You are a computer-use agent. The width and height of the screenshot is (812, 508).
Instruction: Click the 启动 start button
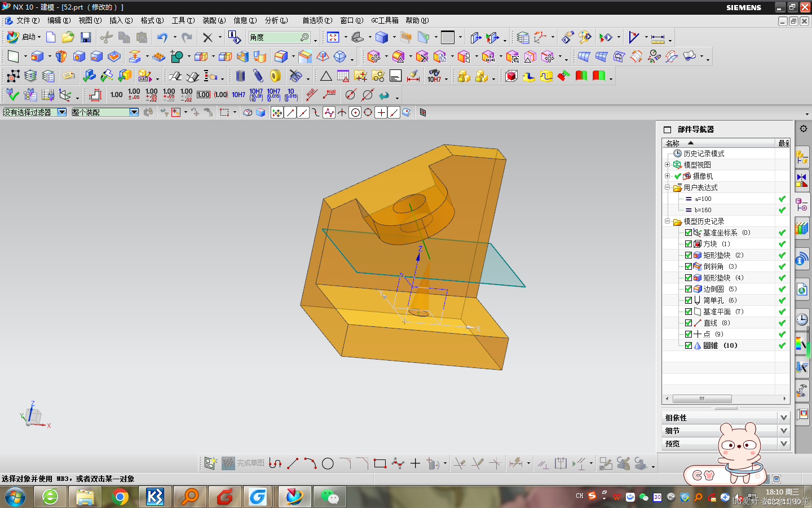(x=24, y=37)
